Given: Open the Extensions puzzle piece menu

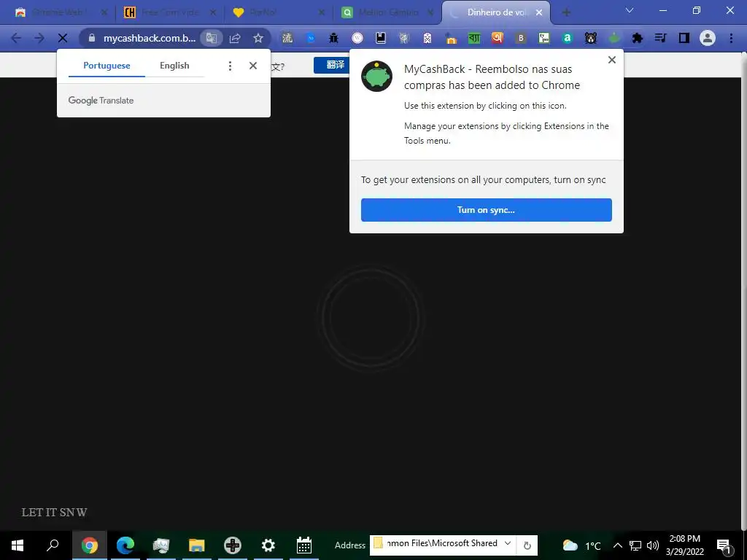Looking at the screenshot, I should tap(638, 38).
